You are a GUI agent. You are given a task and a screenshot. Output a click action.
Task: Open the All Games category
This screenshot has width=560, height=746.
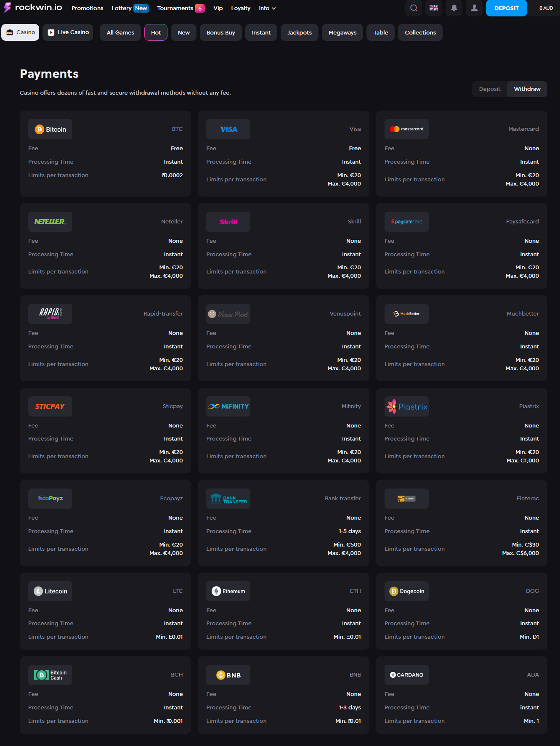pyautogui.click(x=120, y=32)
